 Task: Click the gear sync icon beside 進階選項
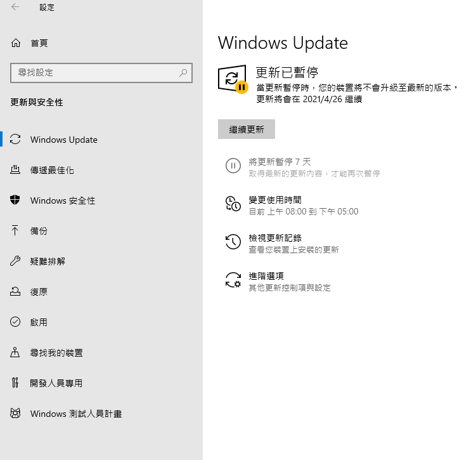[x=233, y=280]
